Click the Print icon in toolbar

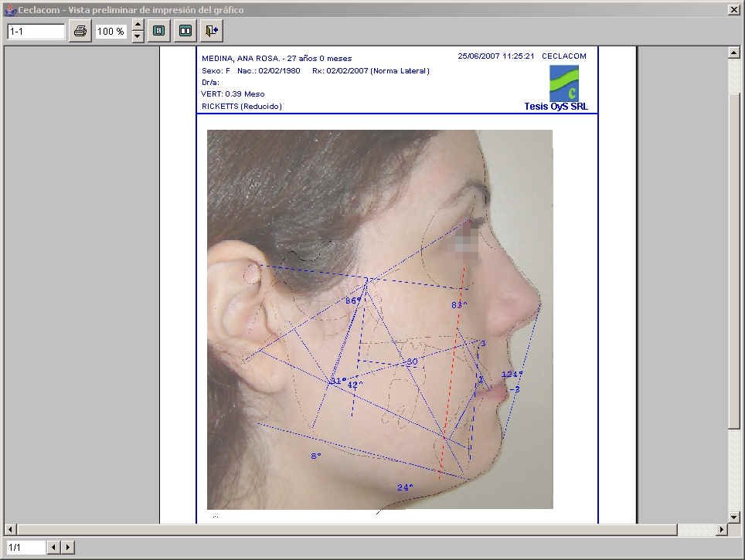coord(80,32)
